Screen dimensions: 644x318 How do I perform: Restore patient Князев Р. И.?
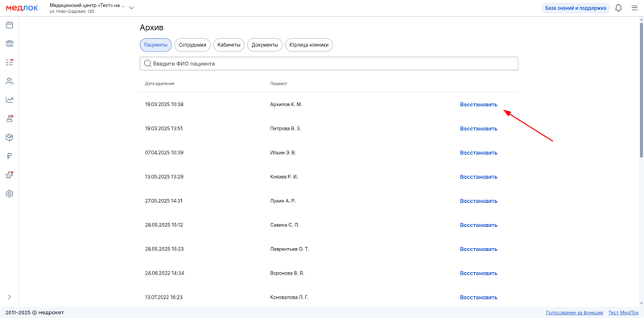coord(478,176)
